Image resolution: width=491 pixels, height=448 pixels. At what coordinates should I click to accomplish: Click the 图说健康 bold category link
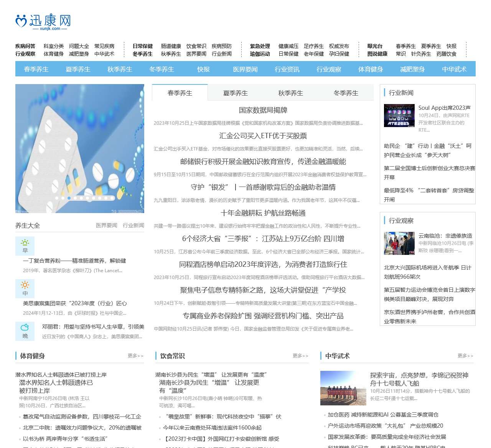[377, 54]
